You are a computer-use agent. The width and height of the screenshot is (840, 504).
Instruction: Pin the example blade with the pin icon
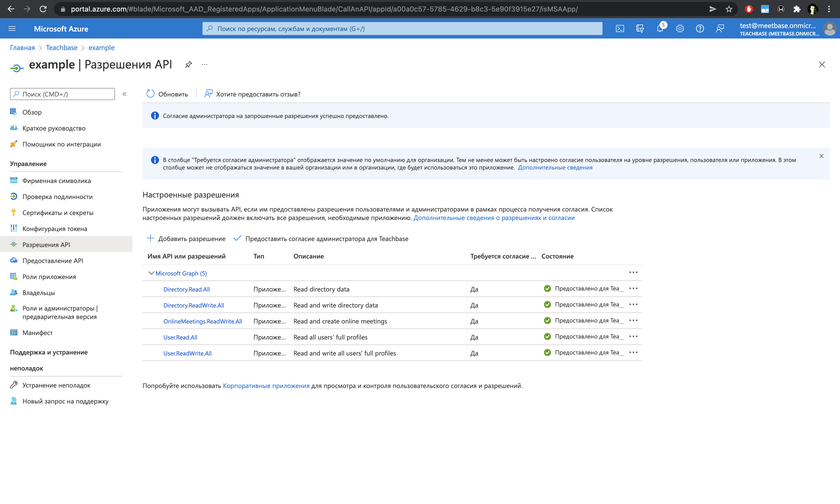point(188,64)
